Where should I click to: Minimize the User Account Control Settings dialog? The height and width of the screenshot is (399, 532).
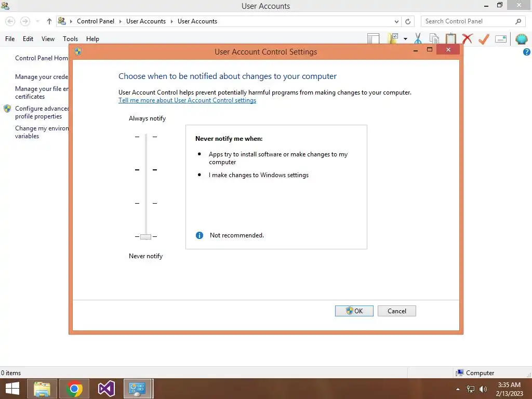tap(416, 50)
